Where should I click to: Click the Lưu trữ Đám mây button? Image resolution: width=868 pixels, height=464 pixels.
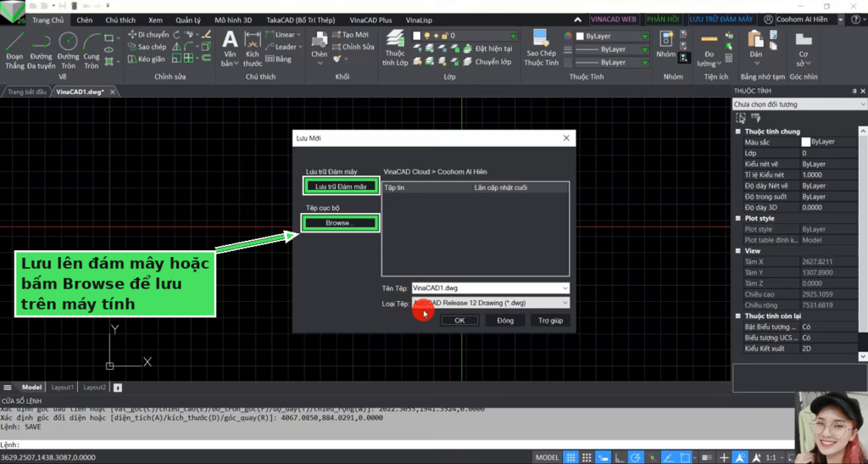click(x=341, y=187)
